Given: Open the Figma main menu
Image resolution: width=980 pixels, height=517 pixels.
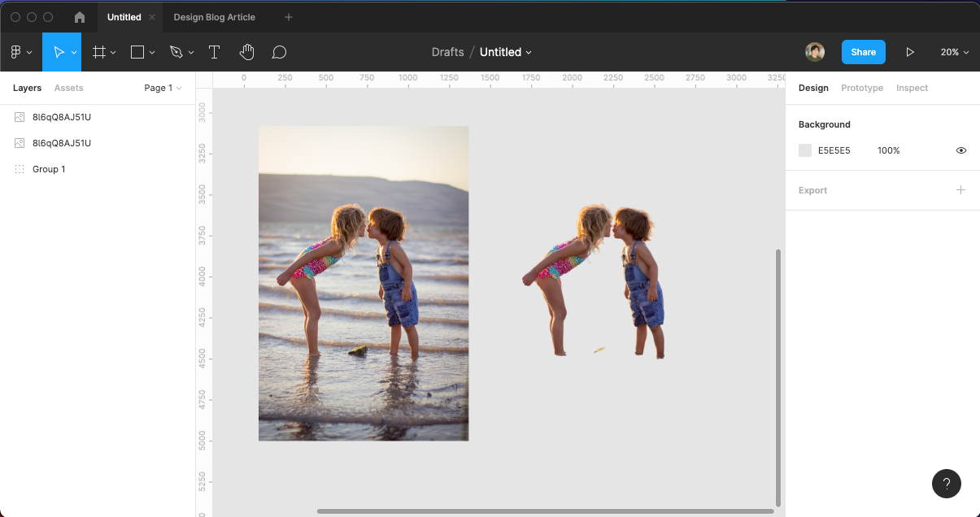Looking at the screenshot, I should pyautogui.click(x=17, y=51).
